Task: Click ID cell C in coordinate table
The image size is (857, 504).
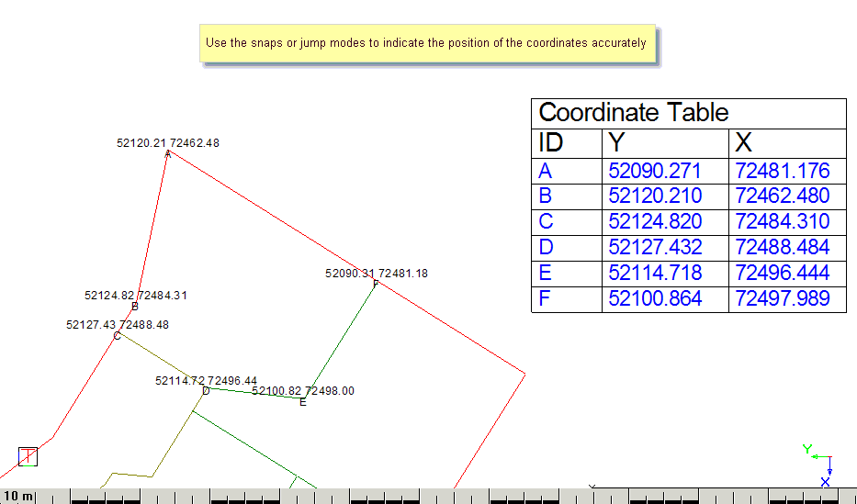Action: pyautogui.click(x=567, y=222)
